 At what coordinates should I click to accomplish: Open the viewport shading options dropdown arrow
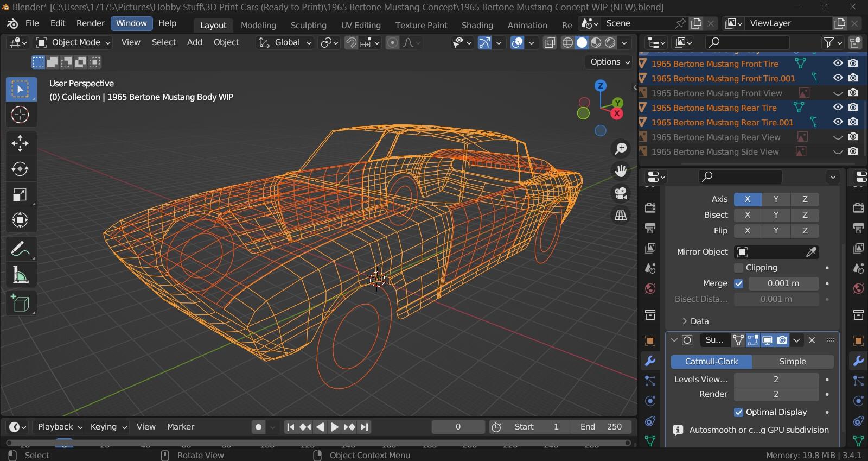pyautogui.click(x=624, y=42)
